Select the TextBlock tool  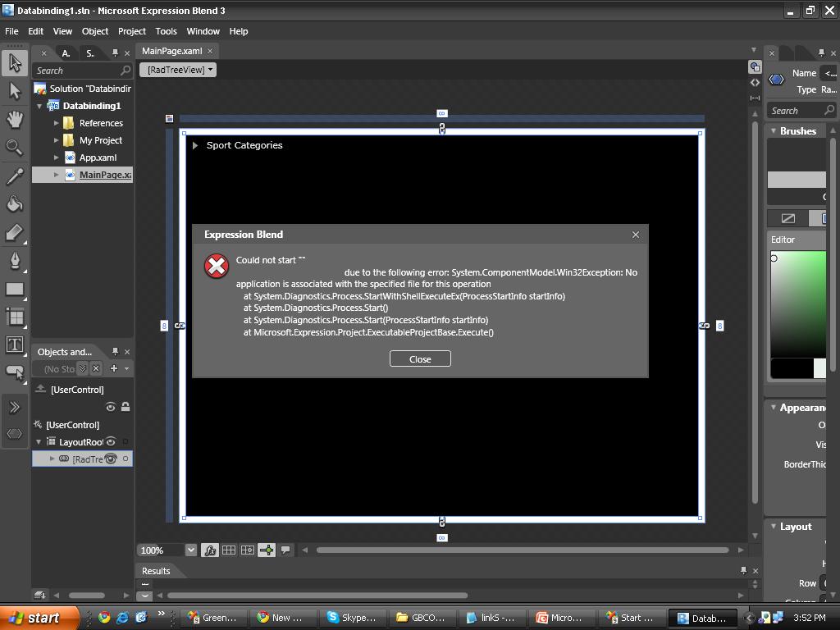tap(15, 345)
